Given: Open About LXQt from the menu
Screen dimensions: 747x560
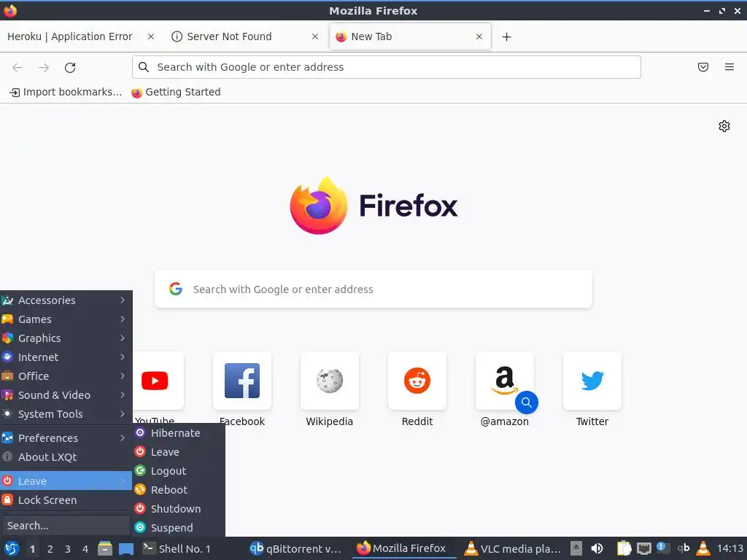Looking at the screenshot, I should click(66, 457).
